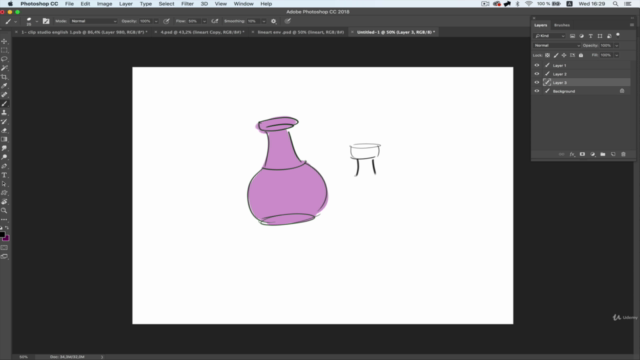Select the Path Selection tool
640x360 pixels.
pos(4,184)
